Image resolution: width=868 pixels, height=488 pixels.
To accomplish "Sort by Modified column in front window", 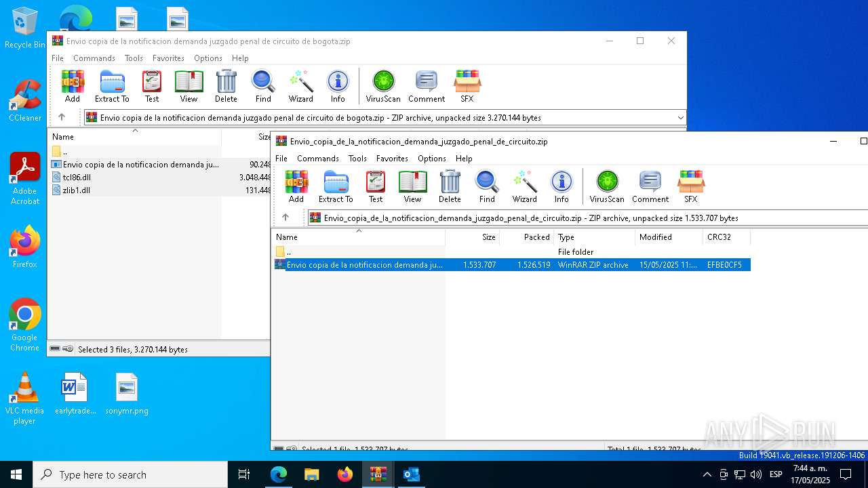I will point(669,237).
